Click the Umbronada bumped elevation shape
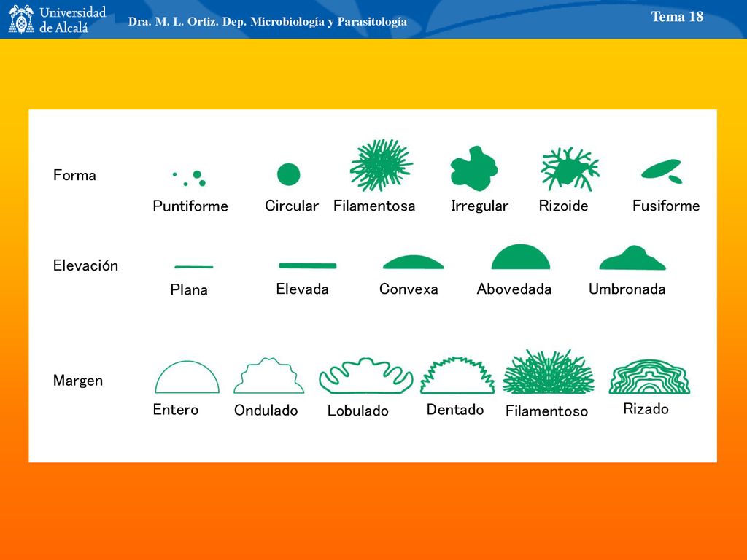Image resolution: width=747 pixels, height=560 pixels. pos(632,257)
